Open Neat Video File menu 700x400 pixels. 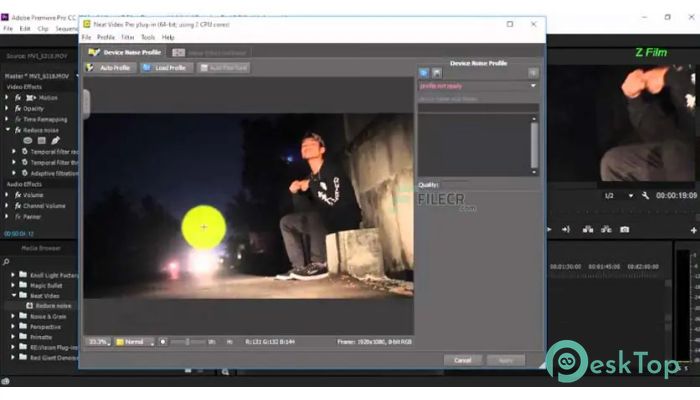tap(86, 38)
